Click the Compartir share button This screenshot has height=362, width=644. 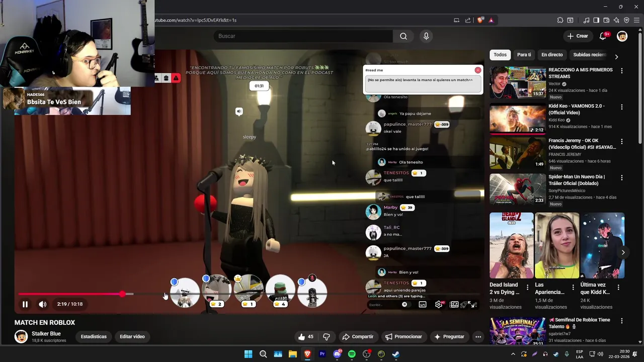pyautogui.click(x=358, y=337)
